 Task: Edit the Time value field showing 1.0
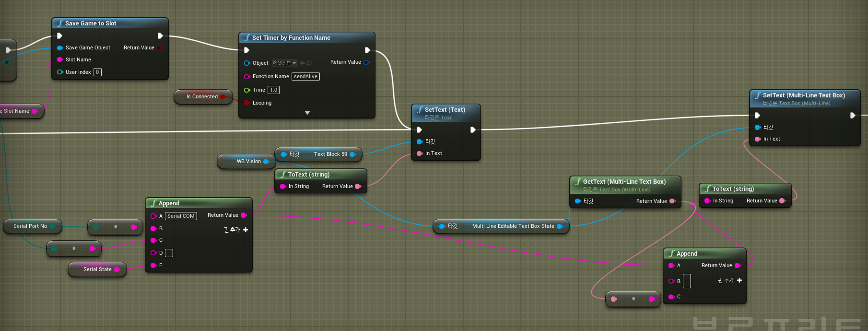(273, 90)
